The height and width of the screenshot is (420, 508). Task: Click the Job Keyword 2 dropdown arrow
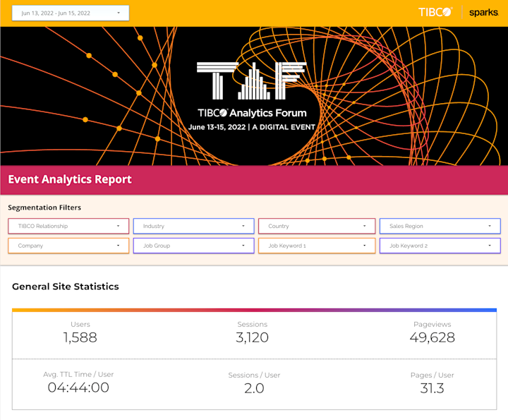coord(490,246)
